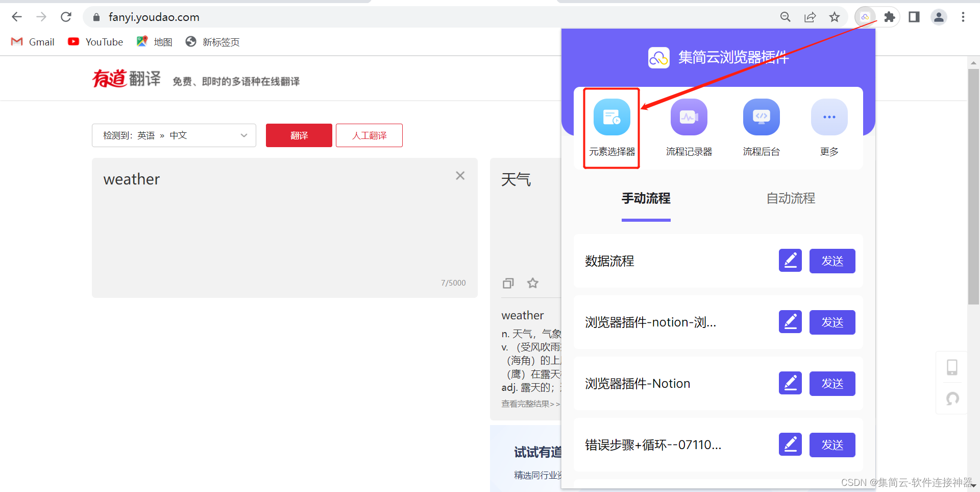Send the 浏览器插件-Notion flow
This screenshot has height=492, width=980.
pos(832,384)
